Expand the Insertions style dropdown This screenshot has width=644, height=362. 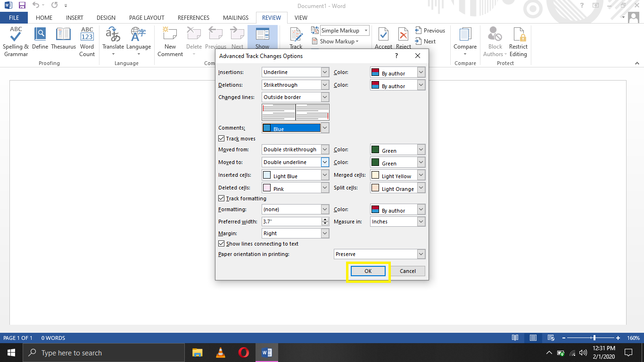(324, 72)
